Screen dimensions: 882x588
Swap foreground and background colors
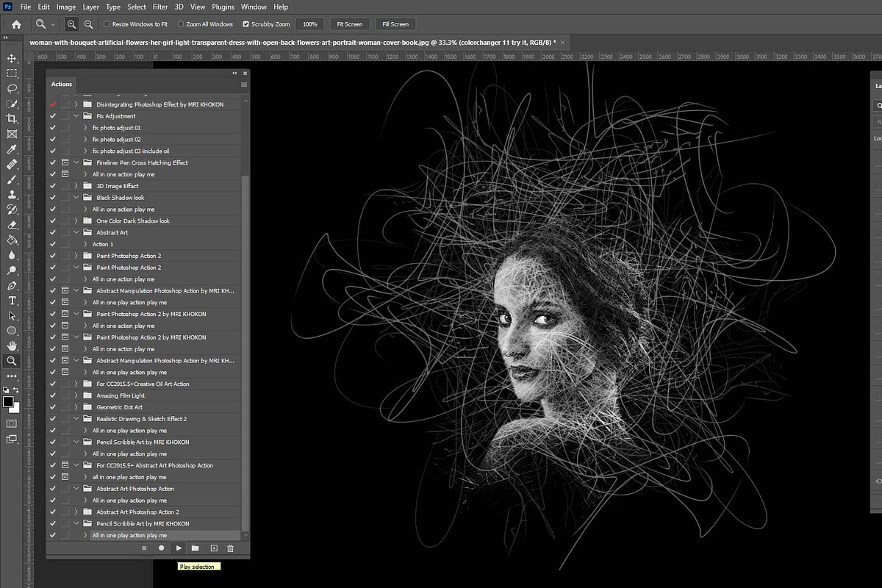click(18, 390)
